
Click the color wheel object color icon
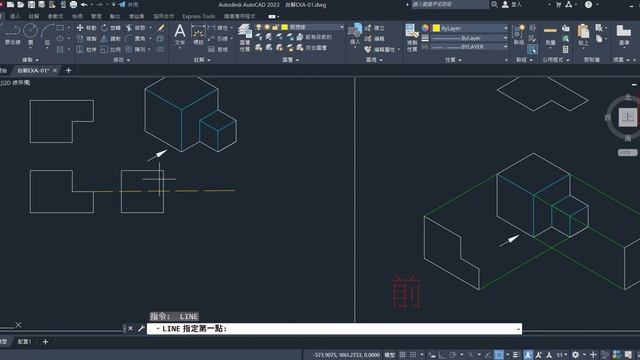point(425,28)
